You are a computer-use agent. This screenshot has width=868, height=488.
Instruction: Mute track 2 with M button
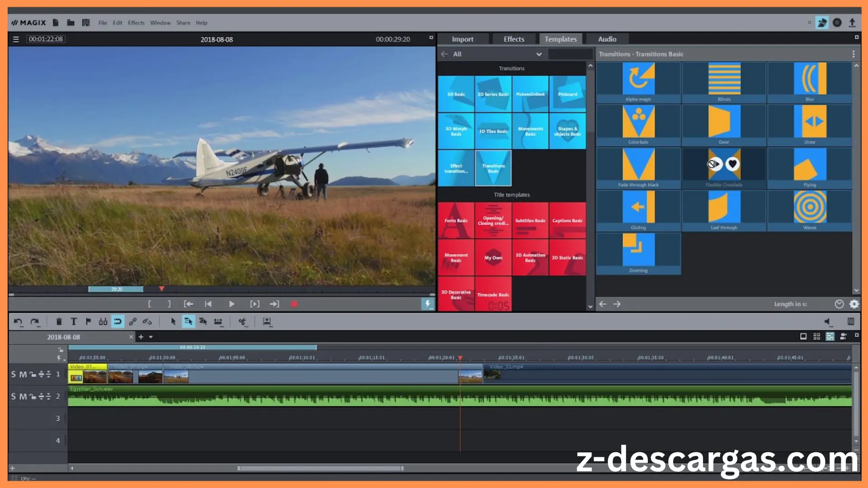(x=23, y=396)
